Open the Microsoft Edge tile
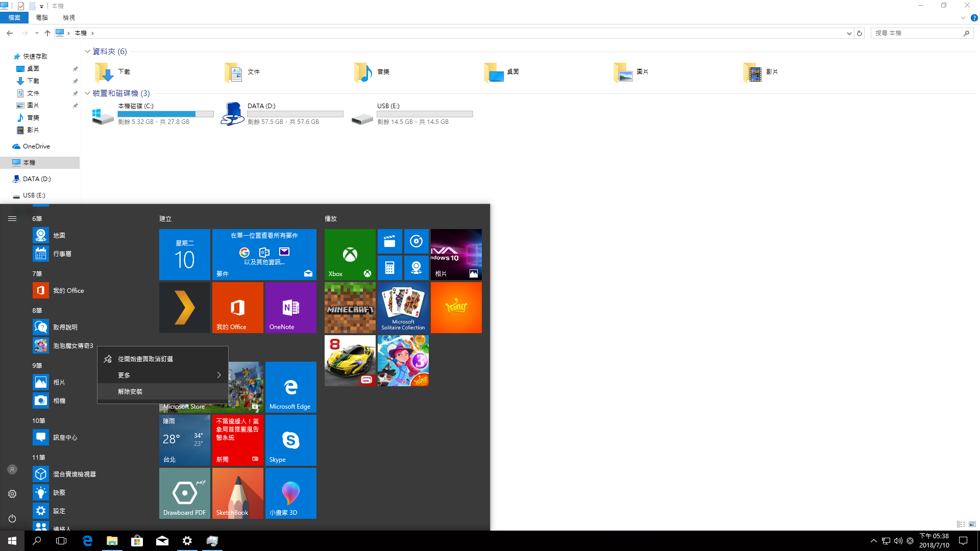The image size is (980, 551). [290, 387]
